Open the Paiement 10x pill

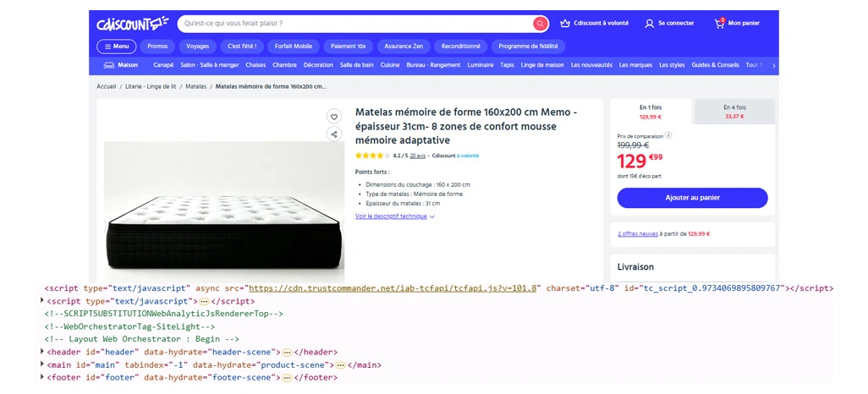349,47
